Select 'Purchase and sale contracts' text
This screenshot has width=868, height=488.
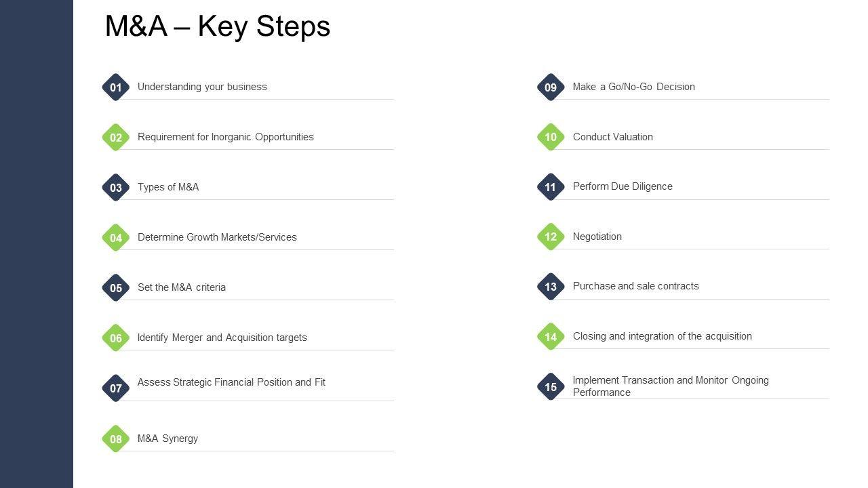click(635, 286)
